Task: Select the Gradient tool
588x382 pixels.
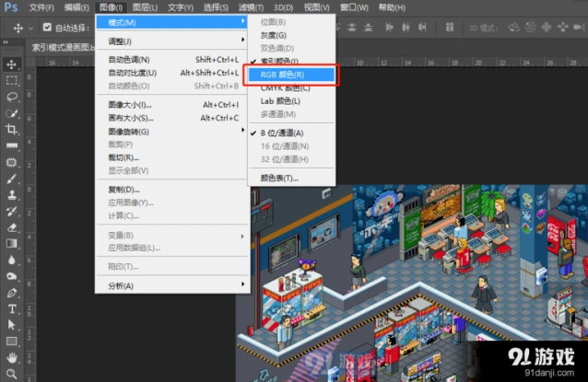Action: coord(12,244)
